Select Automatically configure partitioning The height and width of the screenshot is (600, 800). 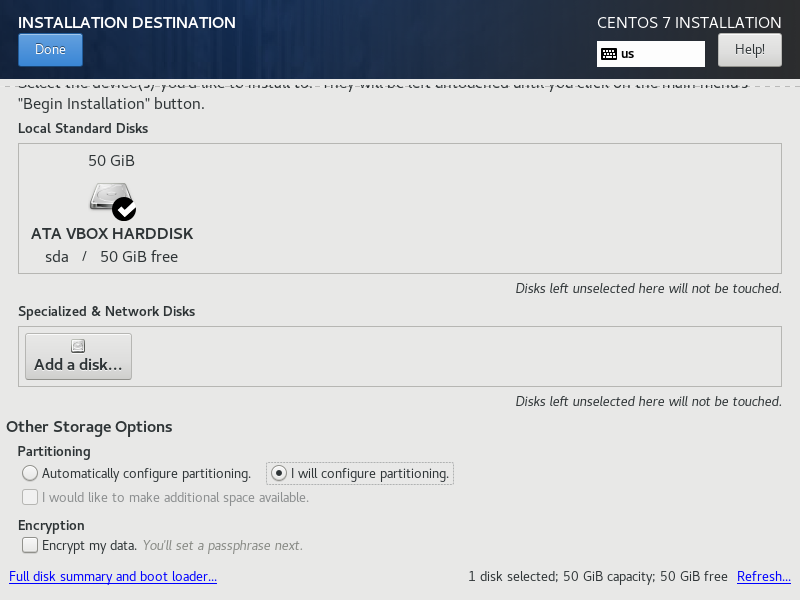30,473
